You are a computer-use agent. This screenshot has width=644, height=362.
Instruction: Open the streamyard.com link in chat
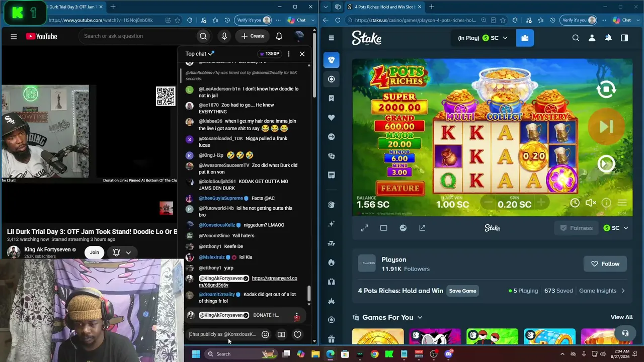pos(248,282)
